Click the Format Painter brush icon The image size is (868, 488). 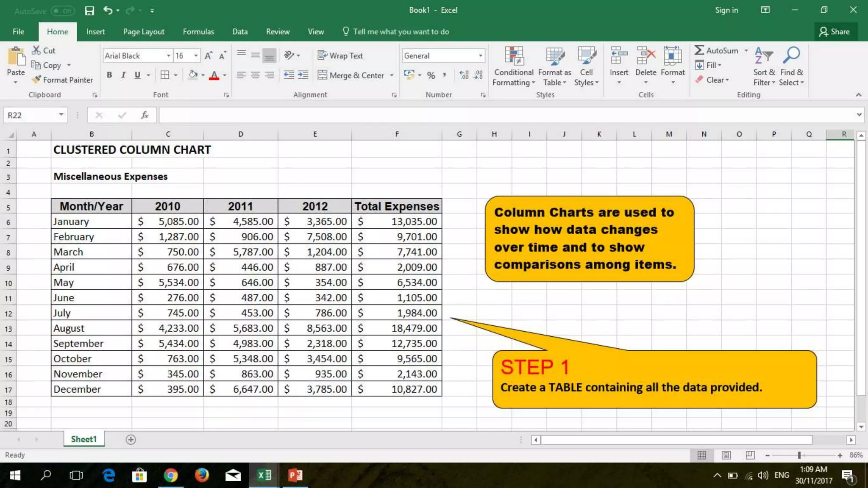tap(37, 80)
